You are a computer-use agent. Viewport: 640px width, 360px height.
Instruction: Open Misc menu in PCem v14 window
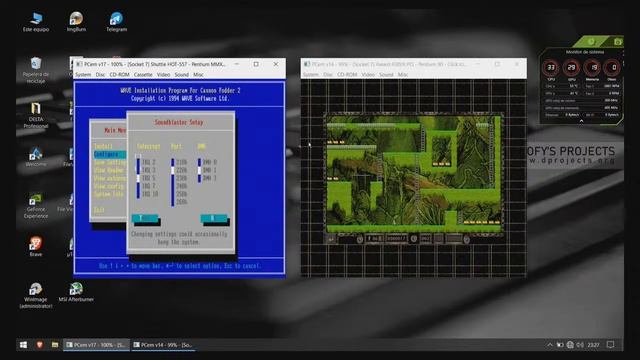pyautogui.click(x=403, y=75)
